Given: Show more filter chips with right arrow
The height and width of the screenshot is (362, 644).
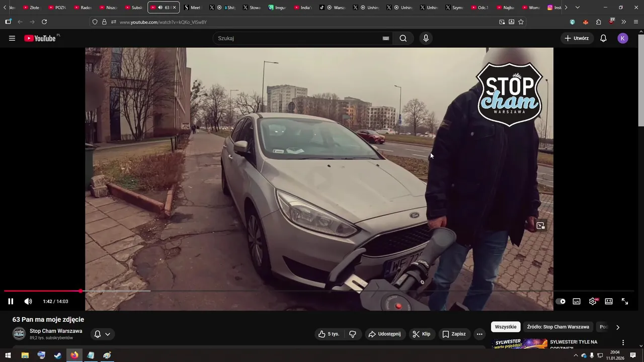Looking at the screenshot, I should (x=618, y=327).
